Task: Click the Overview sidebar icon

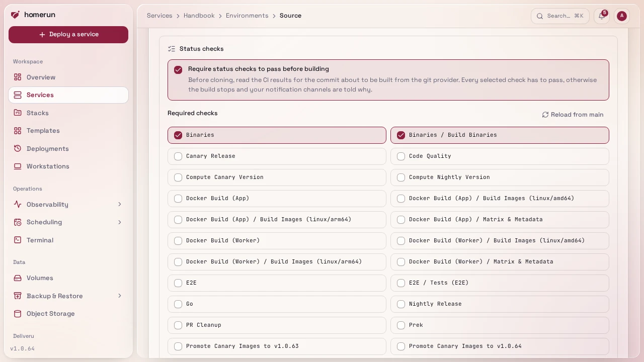Action: click(18, 77)
